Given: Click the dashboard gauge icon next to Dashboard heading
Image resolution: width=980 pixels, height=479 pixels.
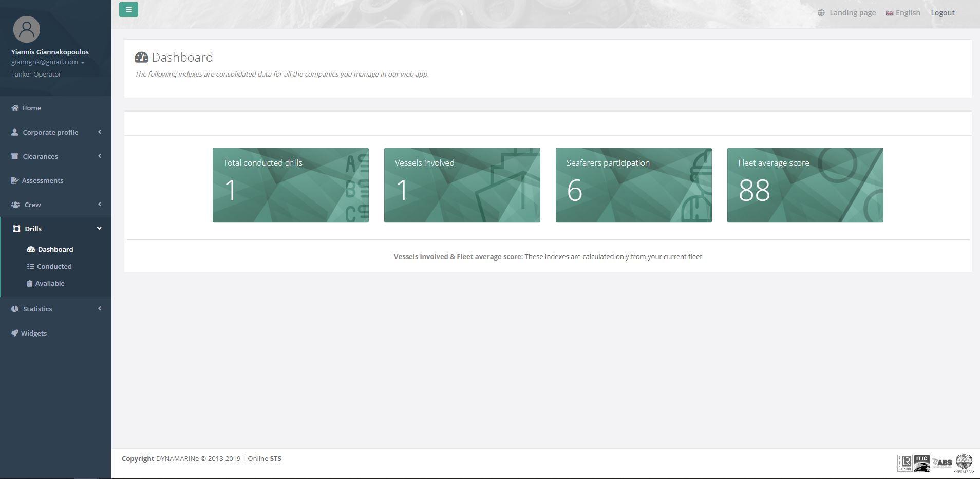Looking at the screenshot, I should click(141, 57).
